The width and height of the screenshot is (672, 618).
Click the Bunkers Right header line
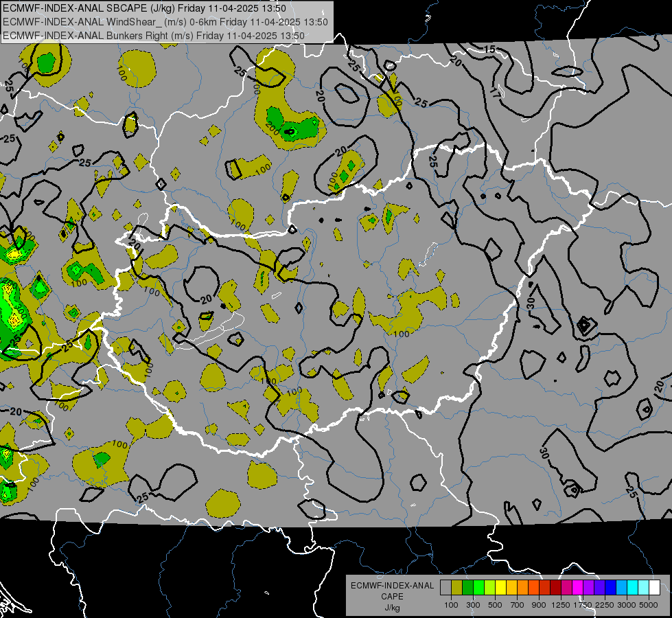click(154, 36)
